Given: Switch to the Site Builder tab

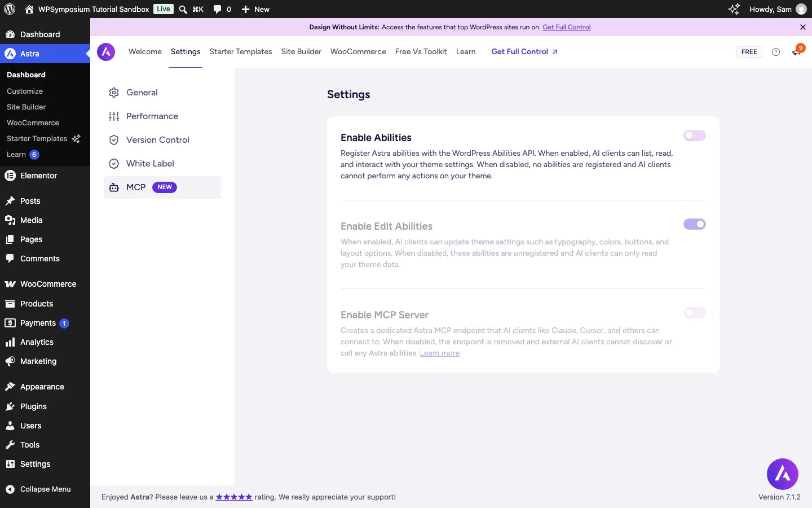Looking at the screenshot, I should point(301,51).
